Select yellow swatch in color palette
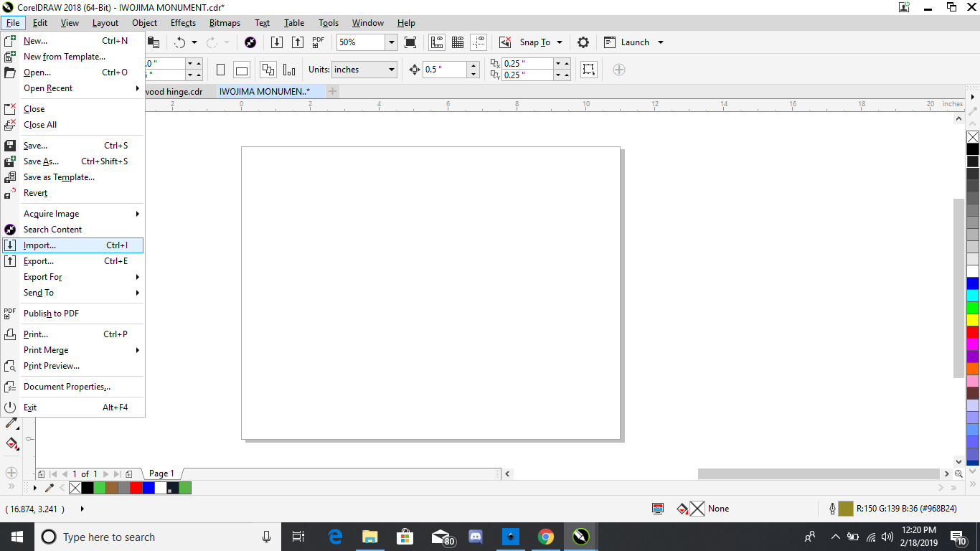Viewport: 980px width, 551px height. point(973,320)
